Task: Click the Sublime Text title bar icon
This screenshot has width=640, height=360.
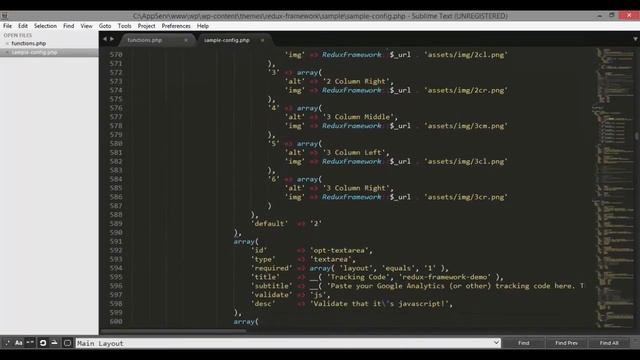Action: coord(4,16)
